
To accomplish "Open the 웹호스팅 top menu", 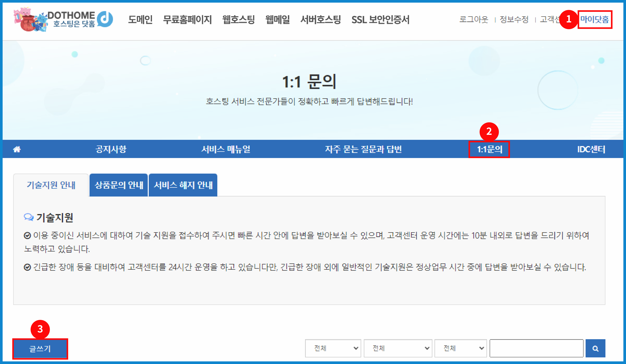I will click(x=239, y=19).
